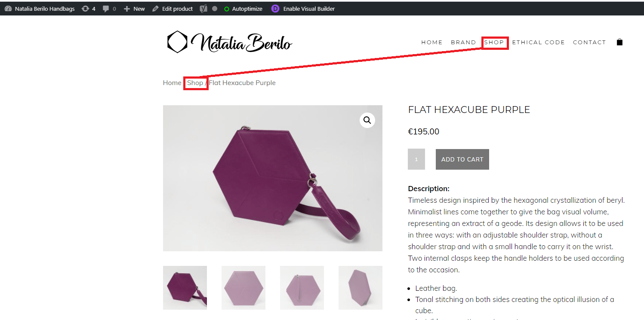Open the ETHICAL CODE page
This screenshot has height=320, width=644.
(538, 42)
